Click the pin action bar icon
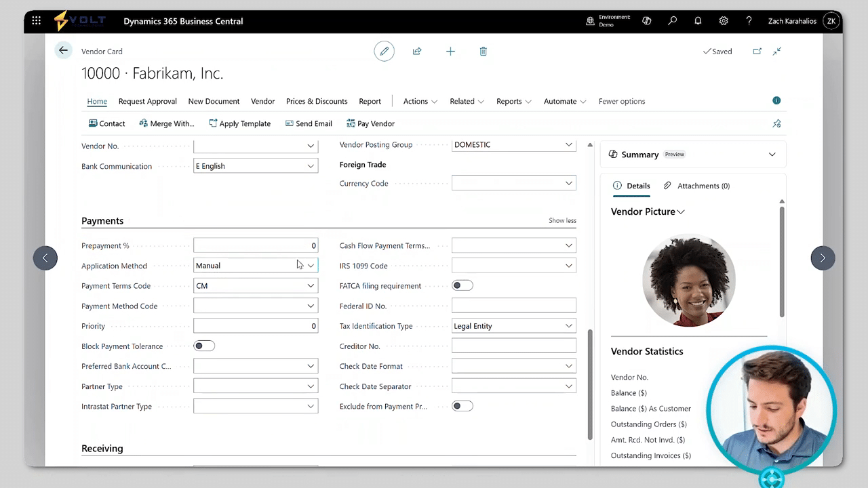Viewport: 868px width, 488px height. coord(777,123)
